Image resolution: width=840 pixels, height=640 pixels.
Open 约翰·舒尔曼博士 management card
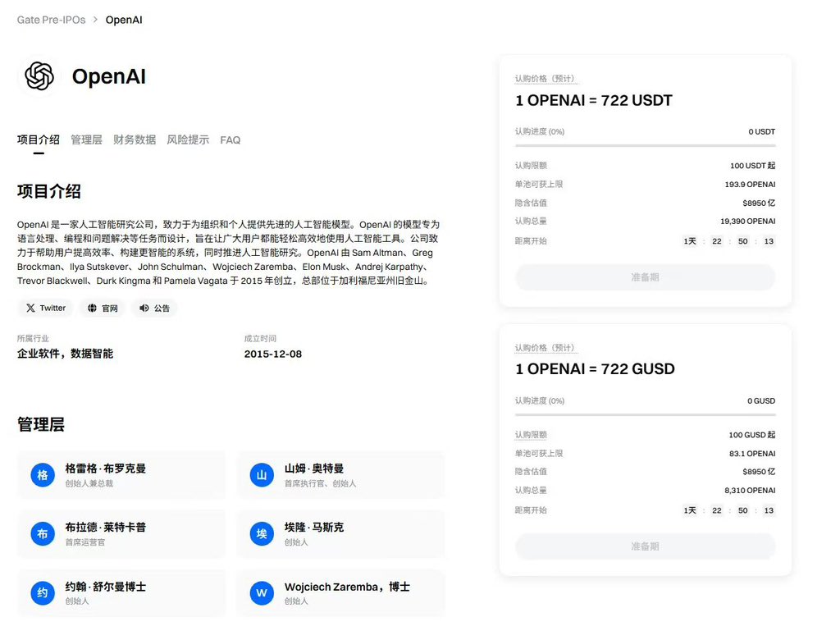coord(121,593)
